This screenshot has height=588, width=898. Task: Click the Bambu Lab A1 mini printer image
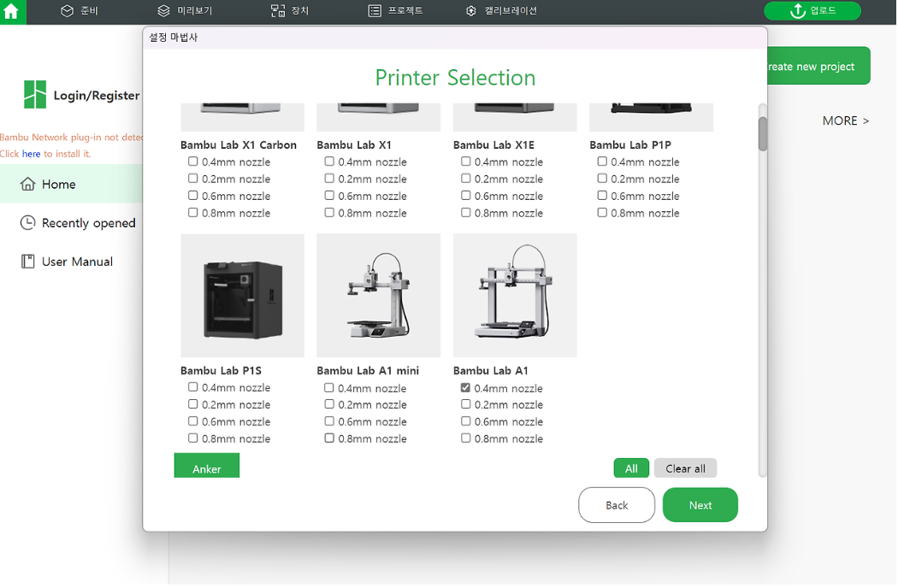(379, 296)
